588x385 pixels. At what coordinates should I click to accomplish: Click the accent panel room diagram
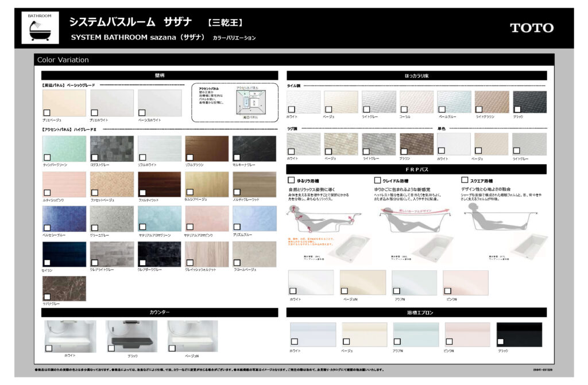(x=251, y=102)
